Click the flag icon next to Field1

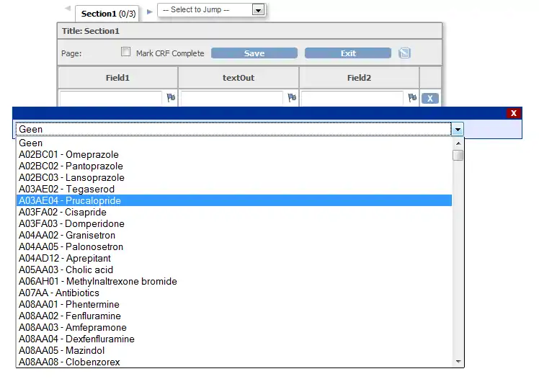171,98
